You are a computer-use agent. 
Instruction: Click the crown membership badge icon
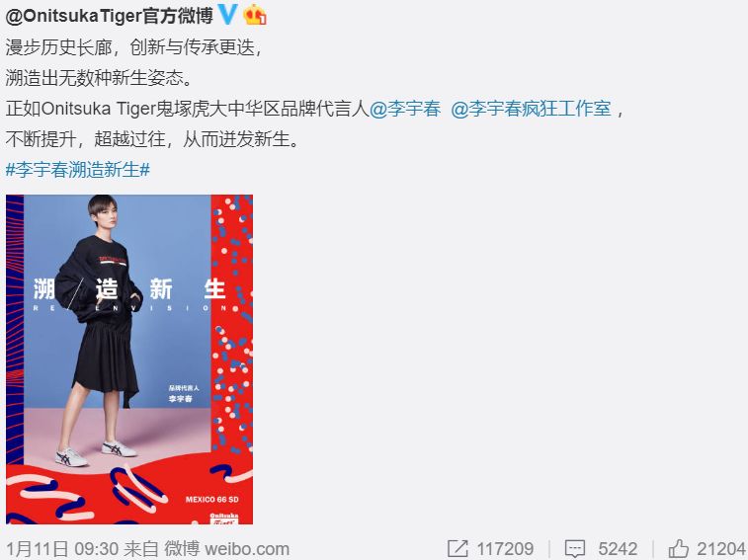click(x=255, y=15)
